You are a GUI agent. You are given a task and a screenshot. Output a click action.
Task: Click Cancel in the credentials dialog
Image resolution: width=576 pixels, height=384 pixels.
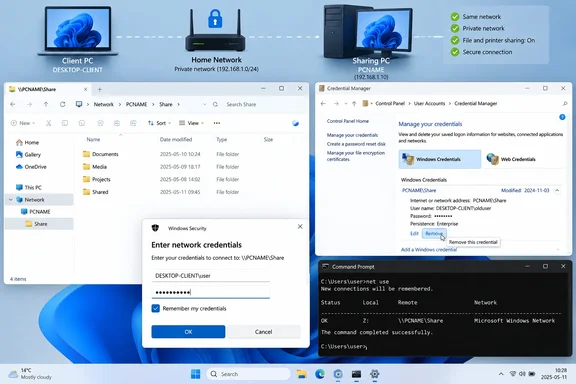(263, 332)
